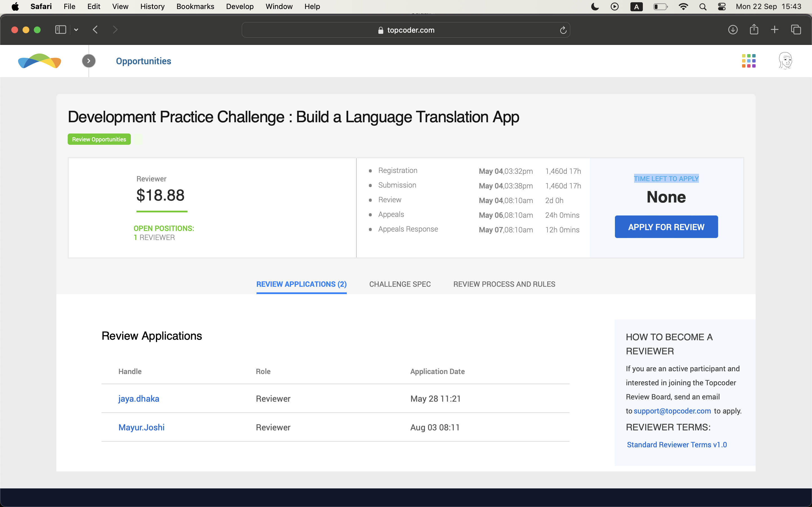Go back with Safari's back arrow
This screenshot has height=507, width=812.
pyautogui.click(x=95, y=30)
